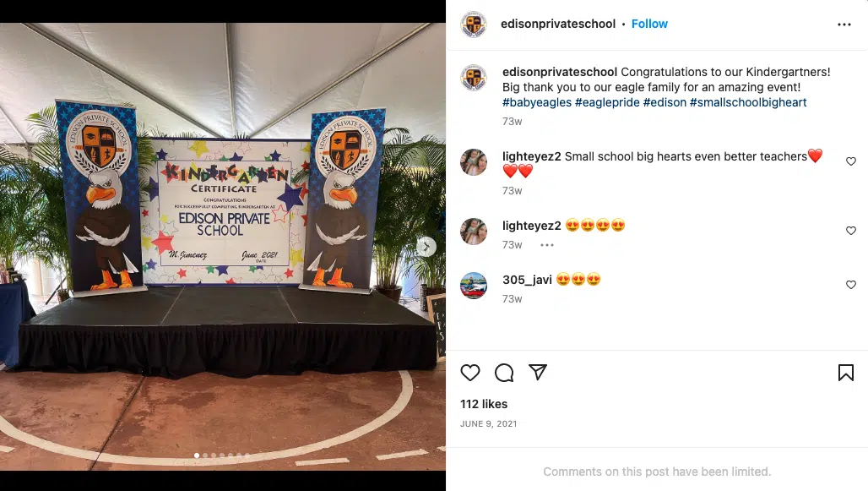Open the #smallschoolbigheart hashtag
868x491 pixels.
[x=748, y=102]
